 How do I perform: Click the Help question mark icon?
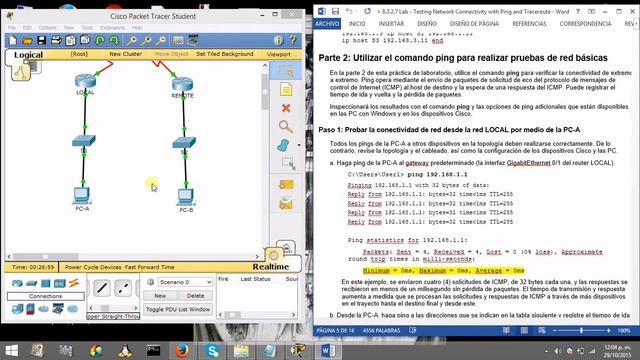293,40
